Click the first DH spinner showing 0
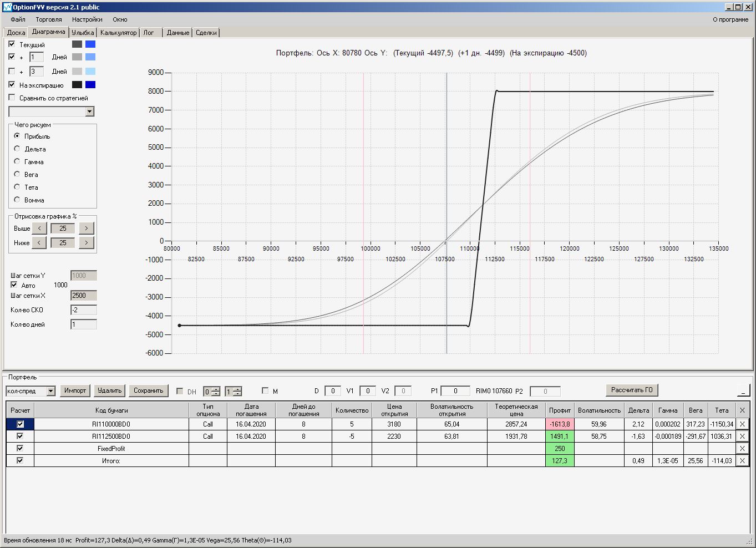Screen dimensions: 756x548 tap(212, 391)
